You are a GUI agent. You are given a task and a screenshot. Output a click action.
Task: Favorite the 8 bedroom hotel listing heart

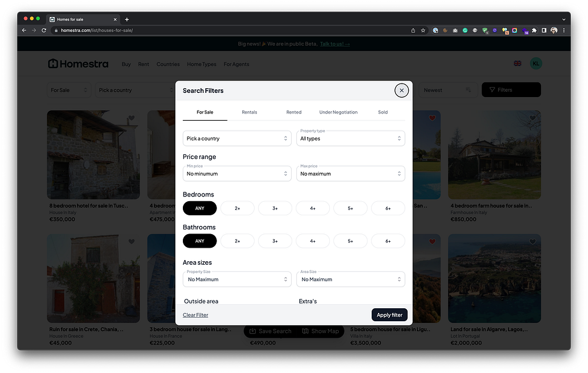pyautogui.click(x=131, y=118)
